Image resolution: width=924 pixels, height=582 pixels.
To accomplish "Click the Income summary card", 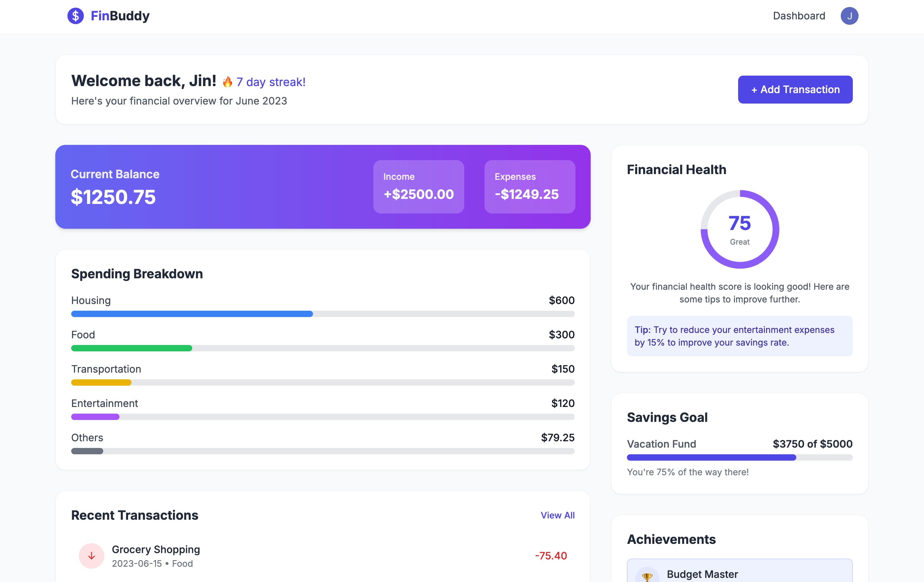I will pyautogui.click(x=418, y=186).
